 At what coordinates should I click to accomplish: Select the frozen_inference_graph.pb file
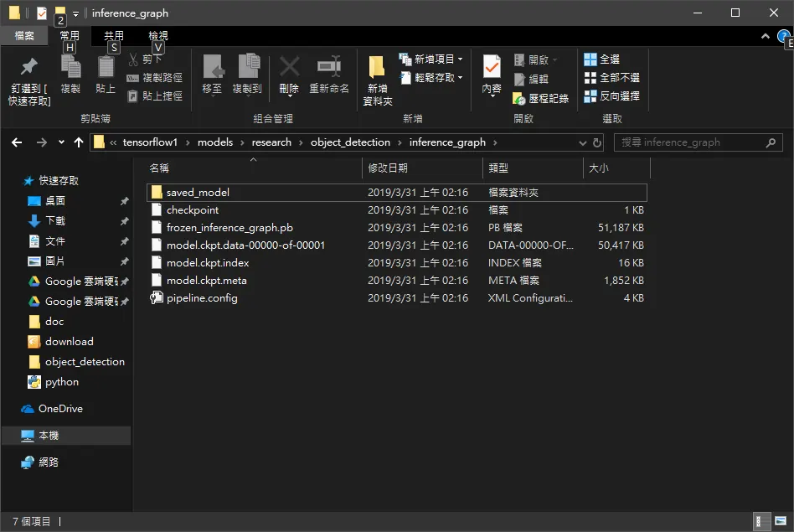[x=229, y=228]
